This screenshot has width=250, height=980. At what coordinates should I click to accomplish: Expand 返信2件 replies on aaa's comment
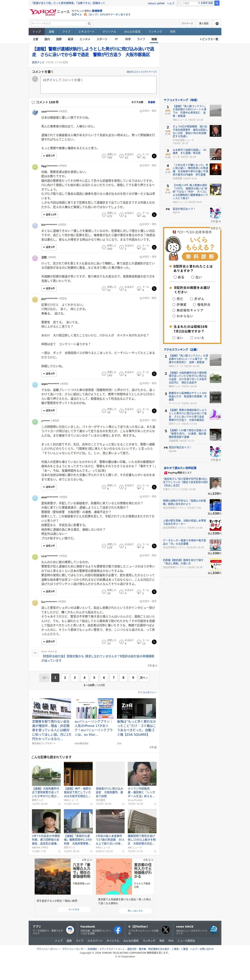pos(49,546)
